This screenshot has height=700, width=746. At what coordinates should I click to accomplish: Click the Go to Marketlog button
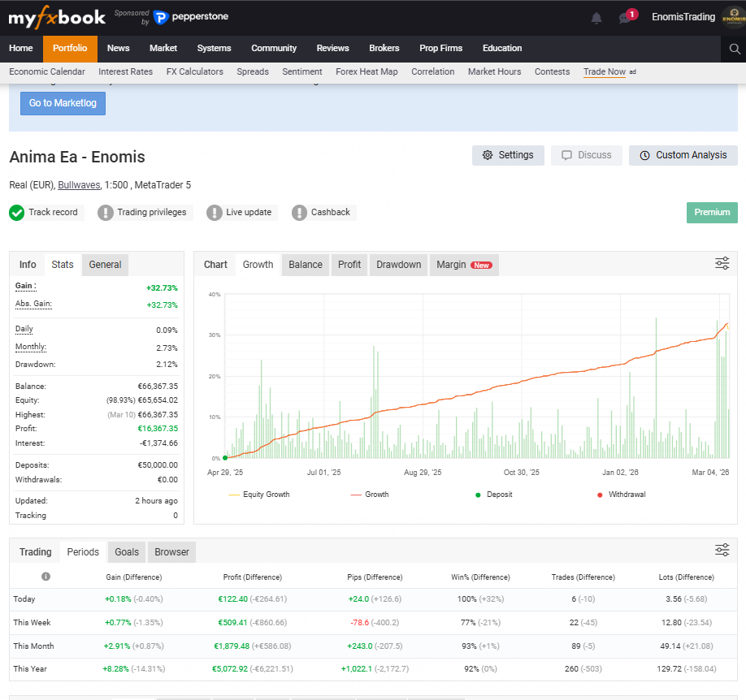pyautogui.click(x=63, y=103)
